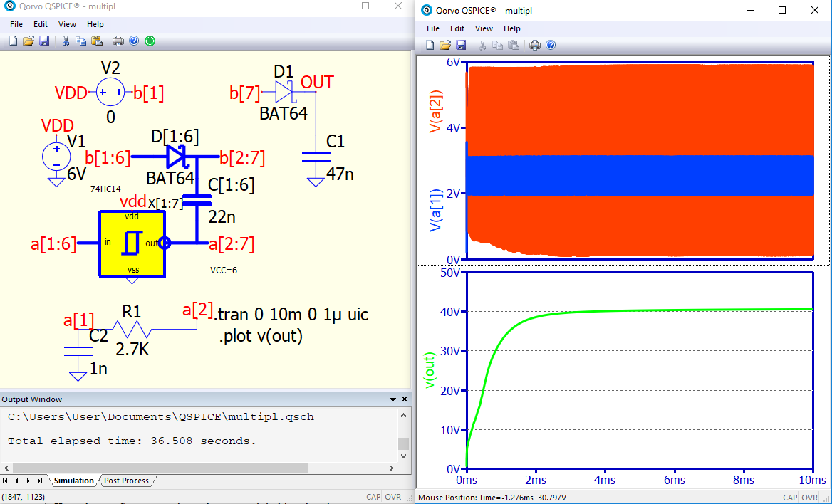Viewport: 832px width, 504px height.
Task: Switch to the Post Process tab
Action: (x=126, y=481)
